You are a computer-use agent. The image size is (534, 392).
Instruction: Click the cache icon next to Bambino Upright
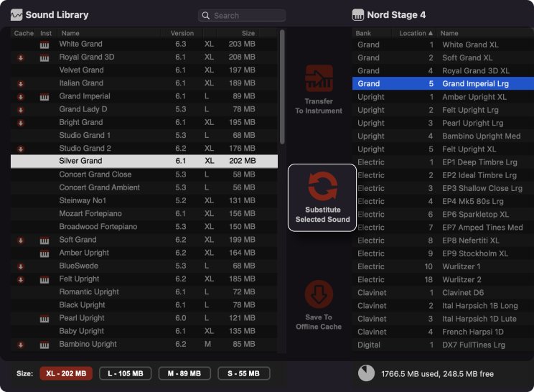click(x=20, y=345)
